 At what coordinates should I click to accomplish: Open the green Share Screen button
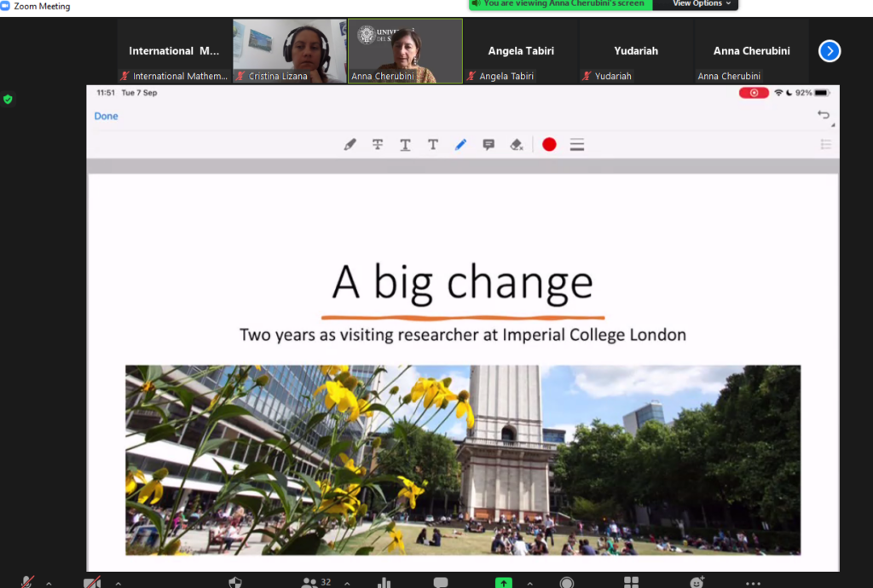[503, 582]
